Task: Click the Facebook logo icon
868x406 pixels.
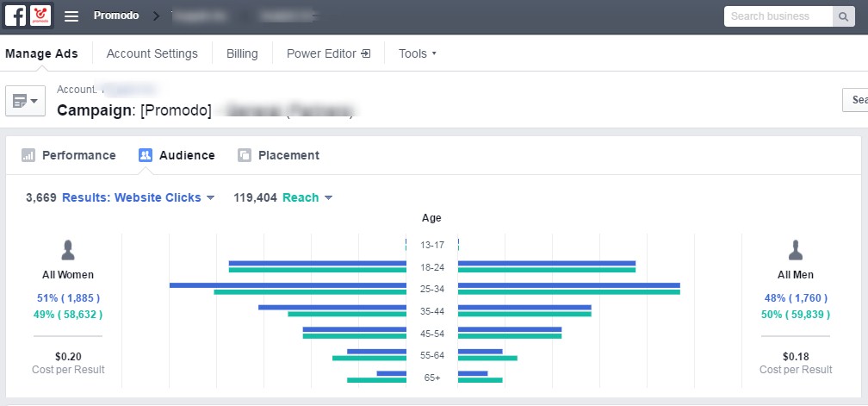Action: [x=15, y=16]
